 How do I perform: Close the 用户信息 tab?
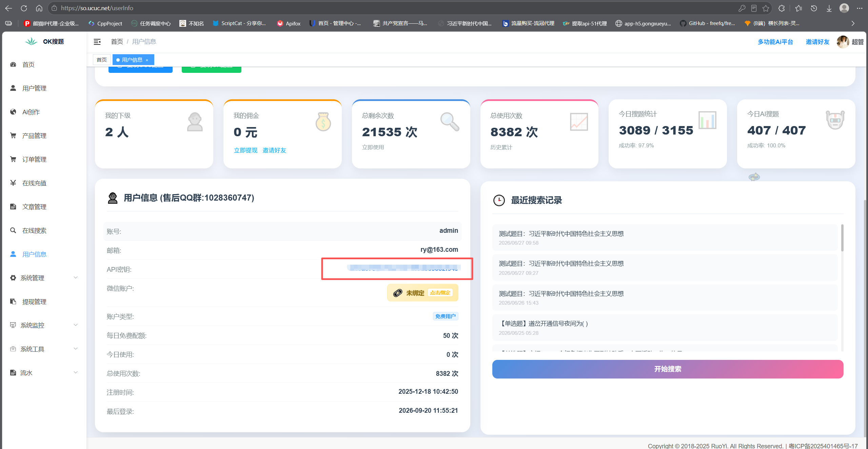[x=147, y=60]
